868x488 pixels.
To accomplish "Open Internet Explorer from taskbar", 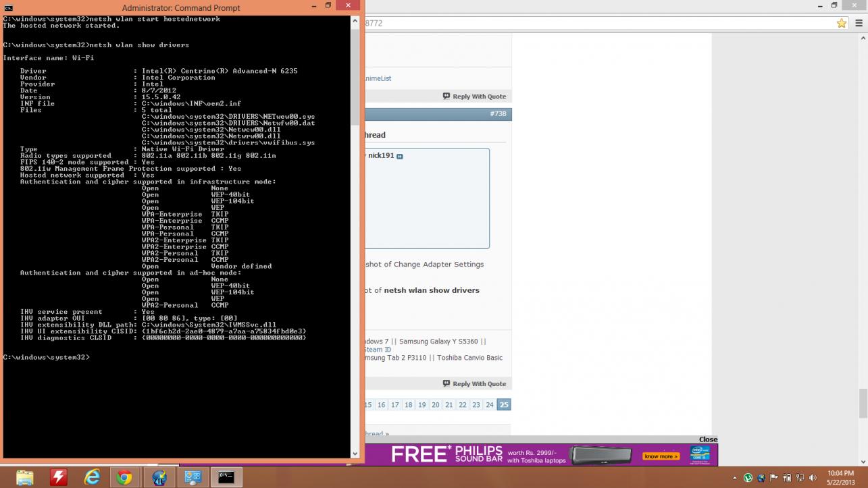I will click(x=92, y=477).
